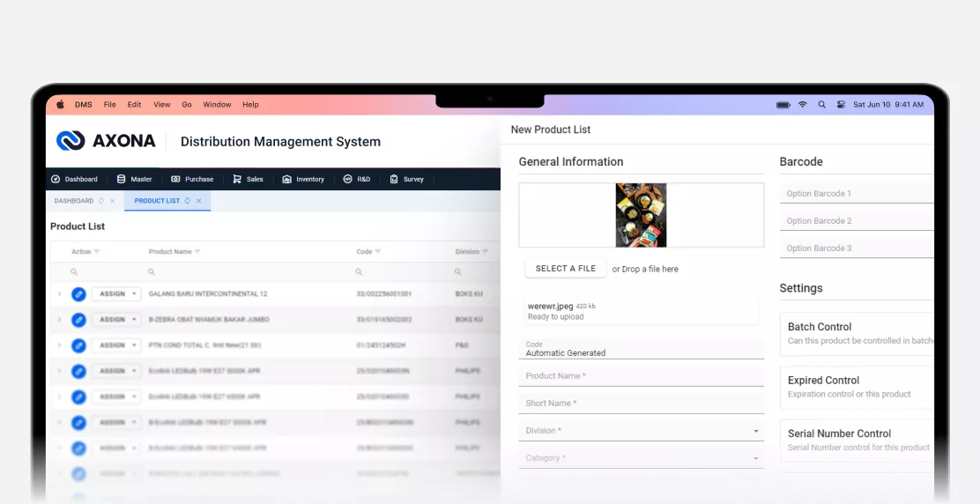Click edit pencil for GALANG BARU INTERCONTINENTAL 12
The height and width of the screenshot is (504, 980).
coord(78,293)
